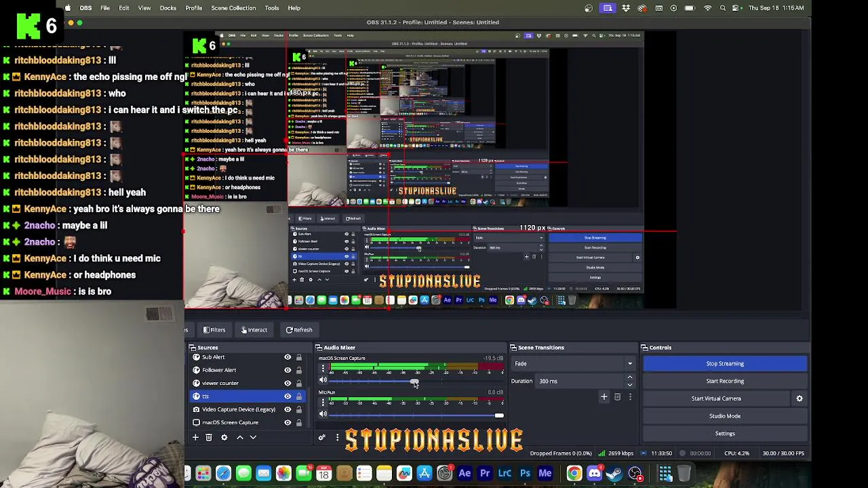Open Discord in dock

click(x=595, y=473)
